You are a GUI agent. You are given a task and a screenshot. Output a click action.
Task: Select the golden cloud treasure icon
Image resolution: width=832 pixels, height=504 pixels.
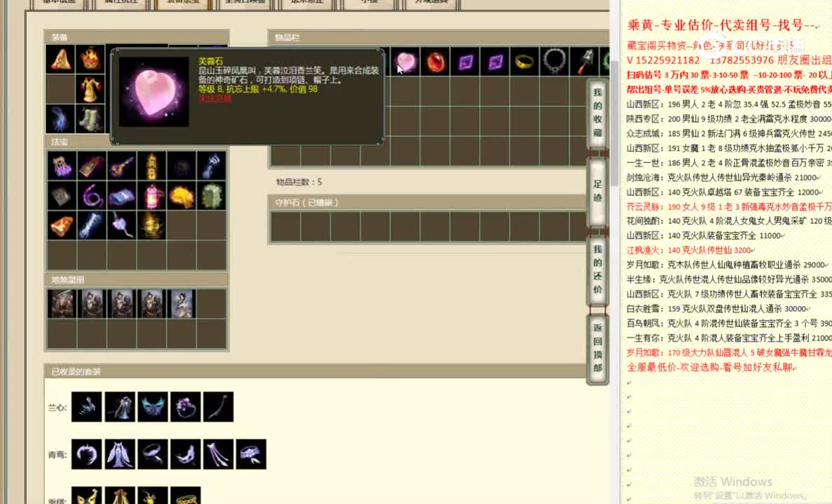[181, 196]
